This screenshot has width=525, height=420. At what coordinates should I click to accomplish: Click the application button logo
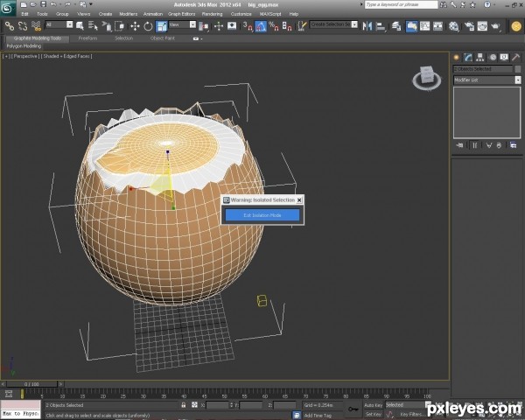click(7, 7)
